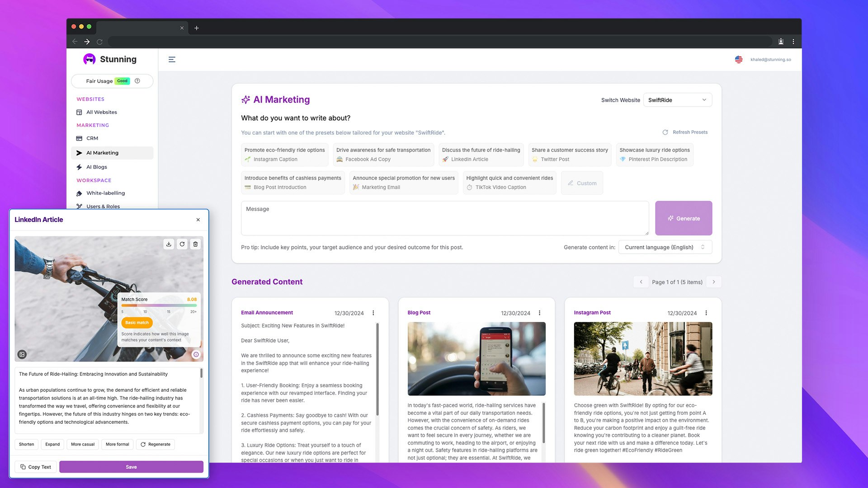This screenshot has height=488, width=868.
Task: Click the Blog Post phone image thumbnail
Action: [x=476, y=359]
